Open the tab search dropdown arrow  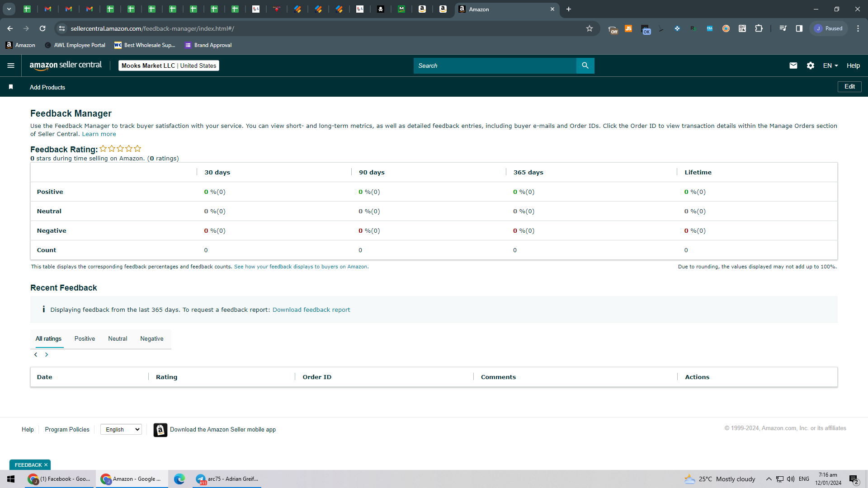point(9,9)
